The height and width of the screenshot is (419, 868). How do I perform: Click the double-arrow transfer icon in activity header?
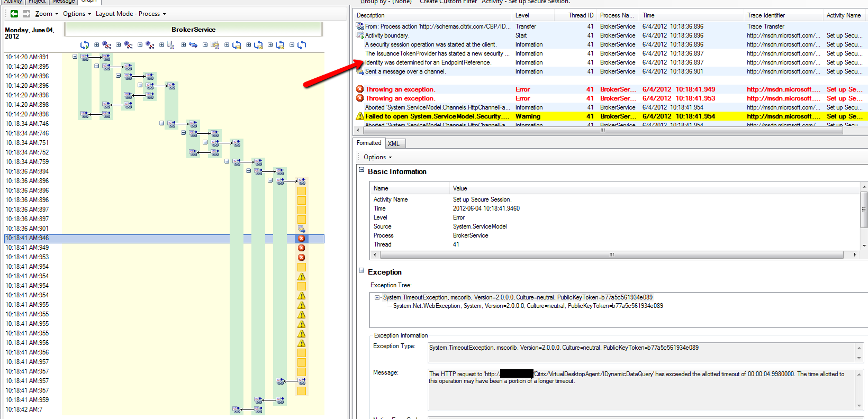coord(193,45)
